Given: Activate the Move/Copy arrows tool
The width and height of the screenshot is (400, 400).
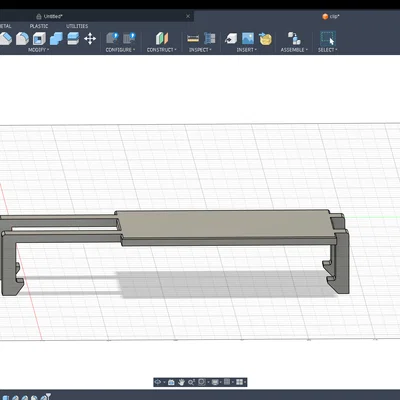Looking at the screenshot, I should [x=90, y=39].
